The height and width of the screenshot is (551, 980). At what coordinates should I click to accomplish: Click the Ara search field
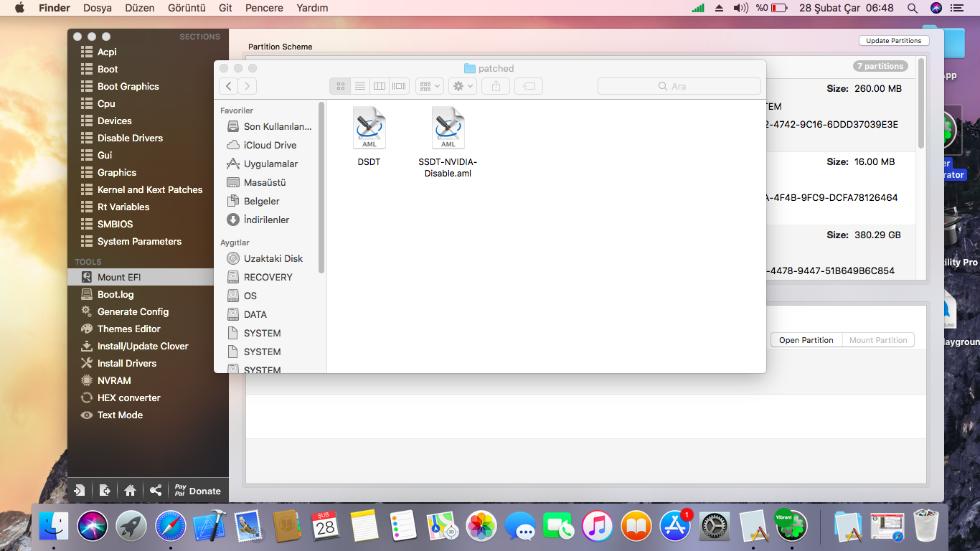click(x=679, y=86)
